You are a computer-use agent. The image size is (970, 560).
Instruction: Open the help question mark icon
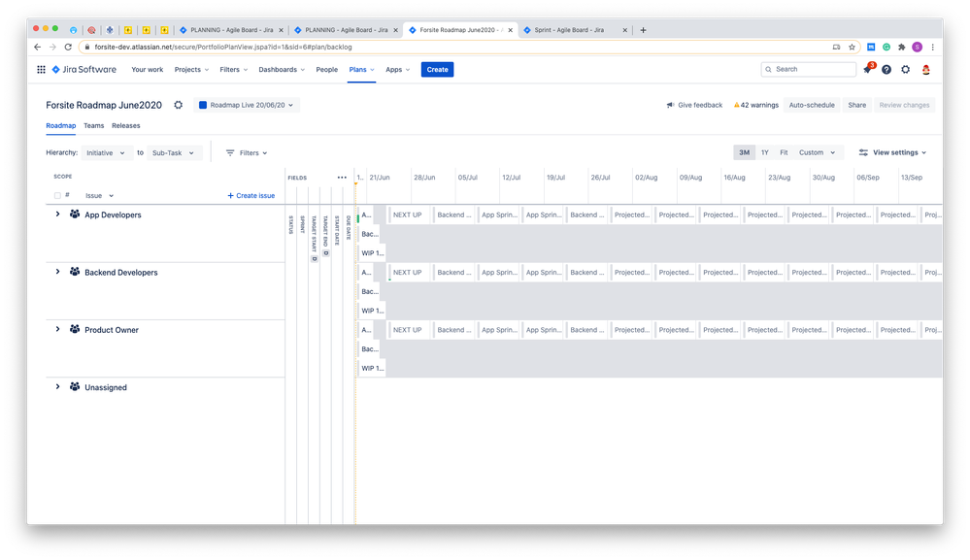point(886,70)
